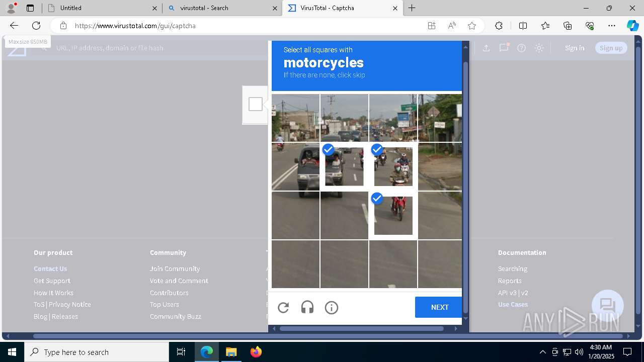Open Browser essentials

coord(590,26)
